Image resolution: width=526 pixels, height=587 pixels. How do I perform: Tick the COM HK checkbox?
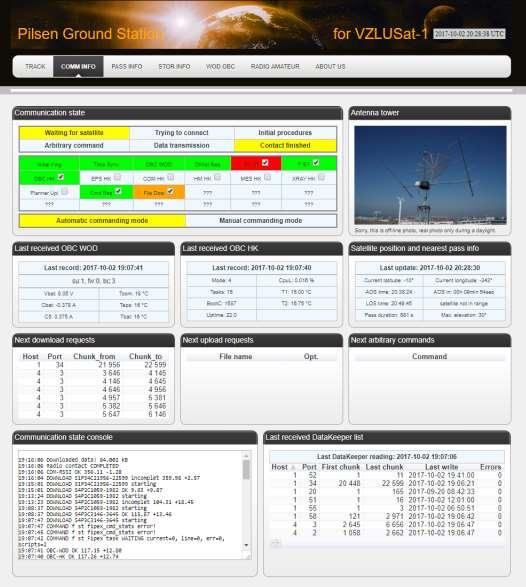click(171, 177)
